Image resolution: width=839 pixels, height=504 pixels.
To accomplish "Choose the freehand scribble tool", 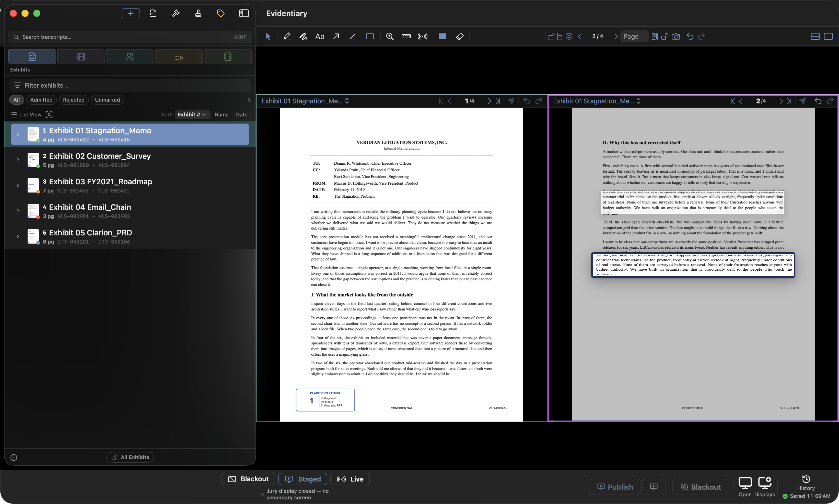I will [303, 36].
